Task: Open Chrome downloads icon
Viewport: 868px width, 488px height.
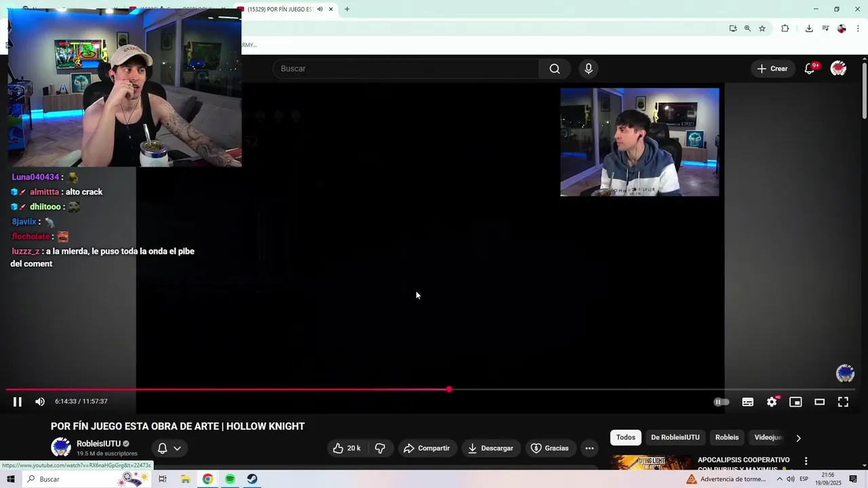Action: coord(809,28)
